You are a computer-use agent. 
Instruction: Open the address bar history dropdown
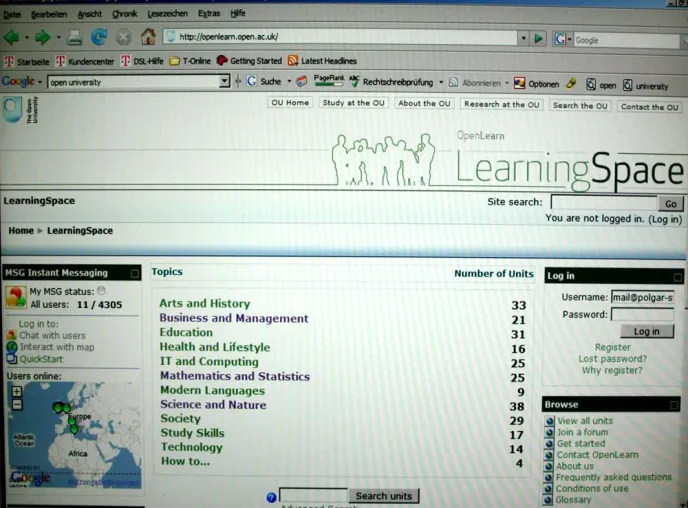(523, 39)
